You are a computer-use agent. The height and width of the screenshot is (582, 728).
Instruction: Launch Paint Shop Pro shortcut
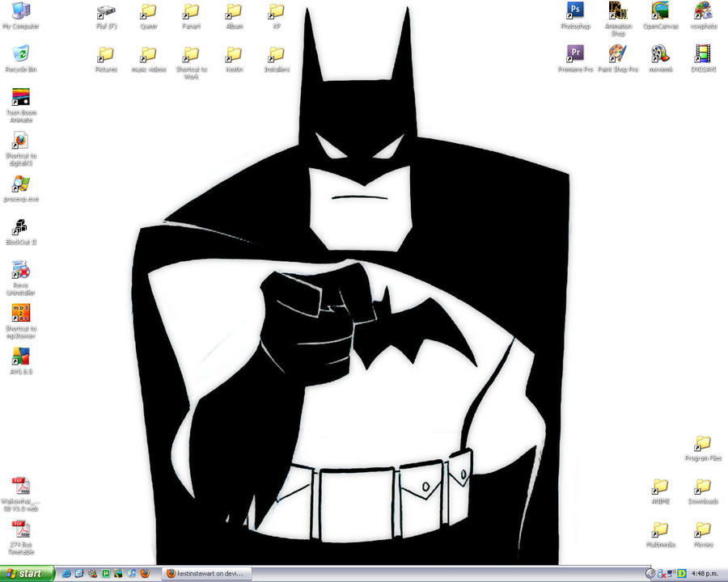point(618,58)
